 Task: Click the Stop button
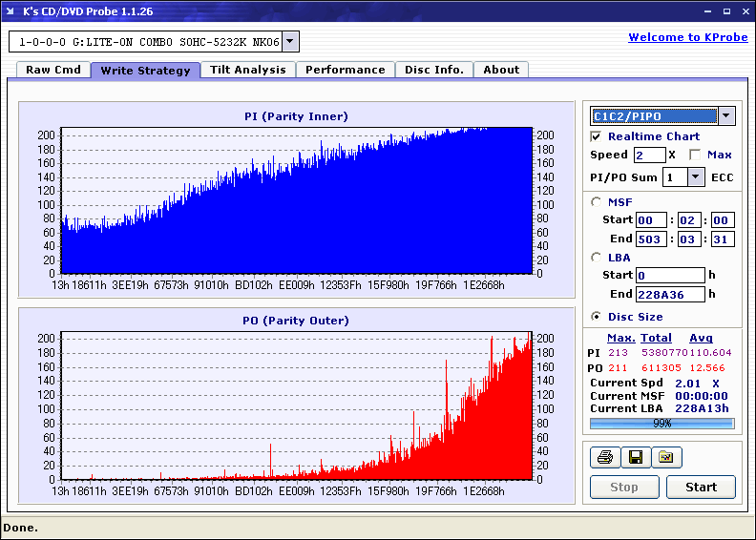[624, 487]
